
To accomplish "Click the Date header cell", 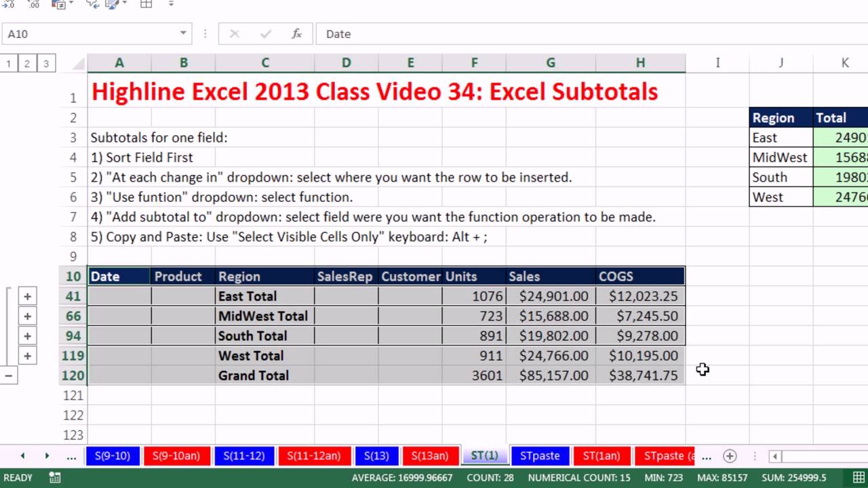I will 119,277.
